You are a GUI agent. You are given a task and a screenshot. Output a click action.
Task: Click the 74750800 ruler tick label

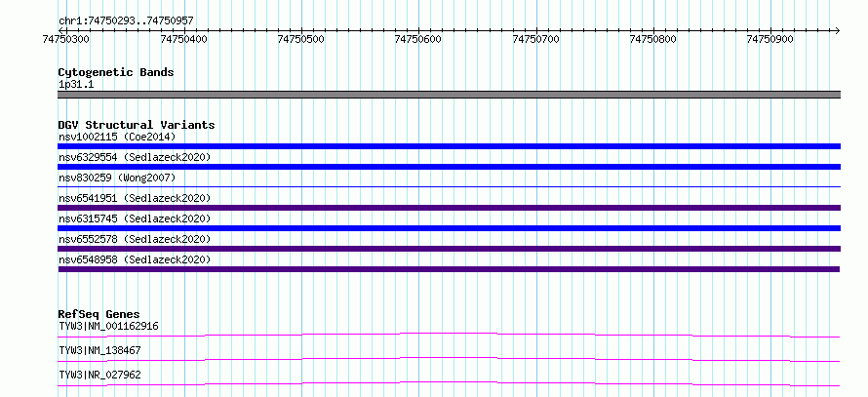tap(653, 39)
